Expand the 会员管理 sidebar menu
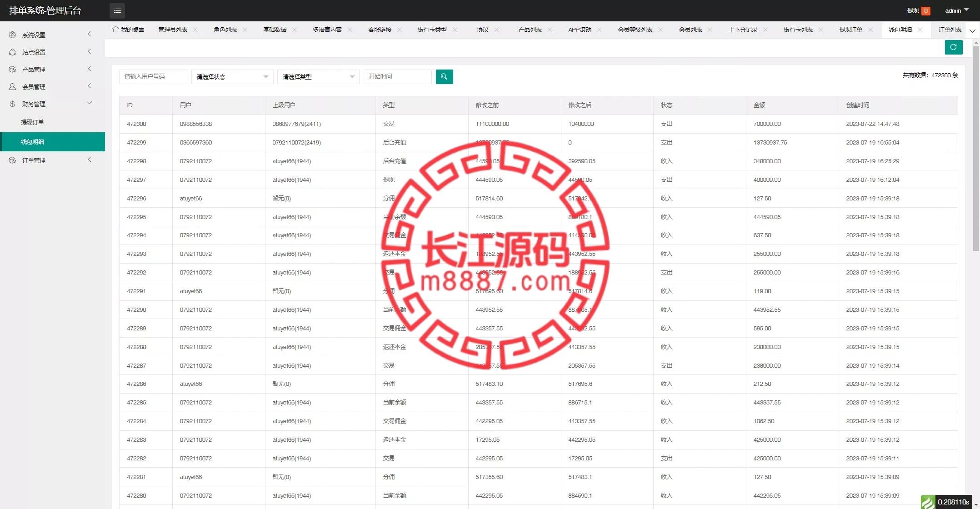980x509 pixels. click(x=89, y=86)
